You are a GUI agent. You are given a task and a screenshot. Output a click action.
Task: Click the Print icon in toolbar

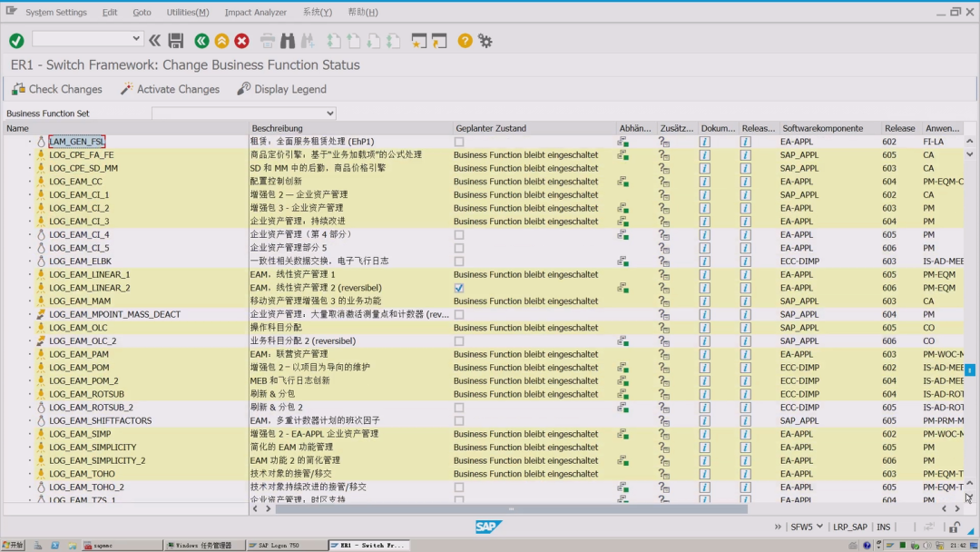tap(267, 41)
